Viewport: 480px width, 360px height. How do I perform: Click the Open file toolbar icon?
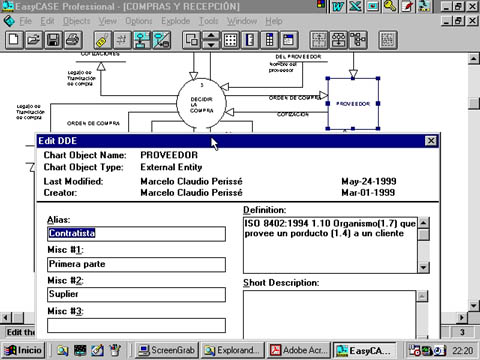tap(34, 40)
